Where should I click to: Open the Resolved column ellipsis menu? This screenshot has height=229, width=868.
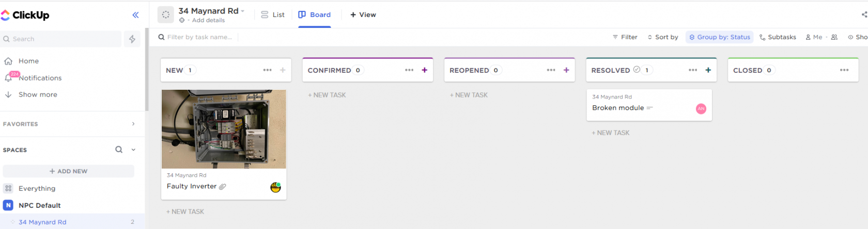point(693,70)
